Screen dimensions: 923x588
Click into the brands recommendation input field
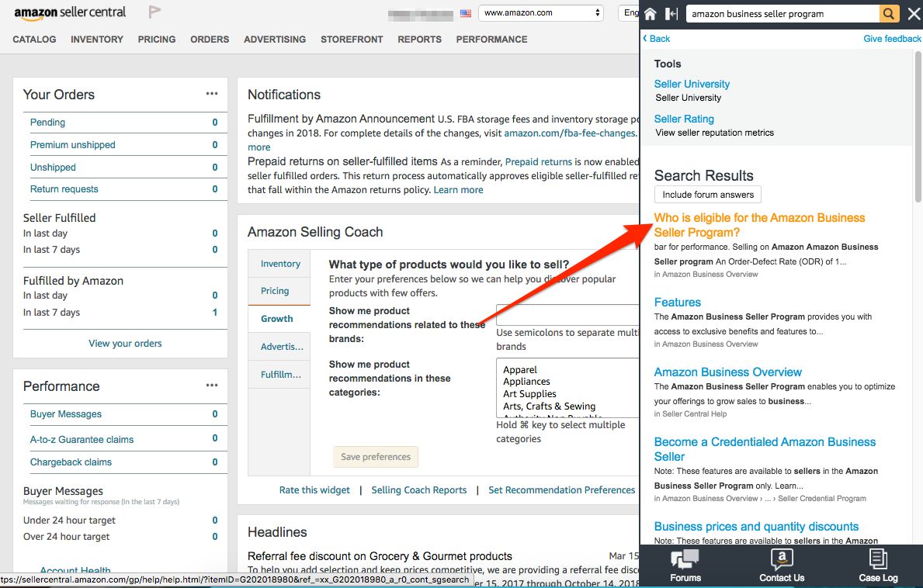pyautogui.click(x=567, y=315)
